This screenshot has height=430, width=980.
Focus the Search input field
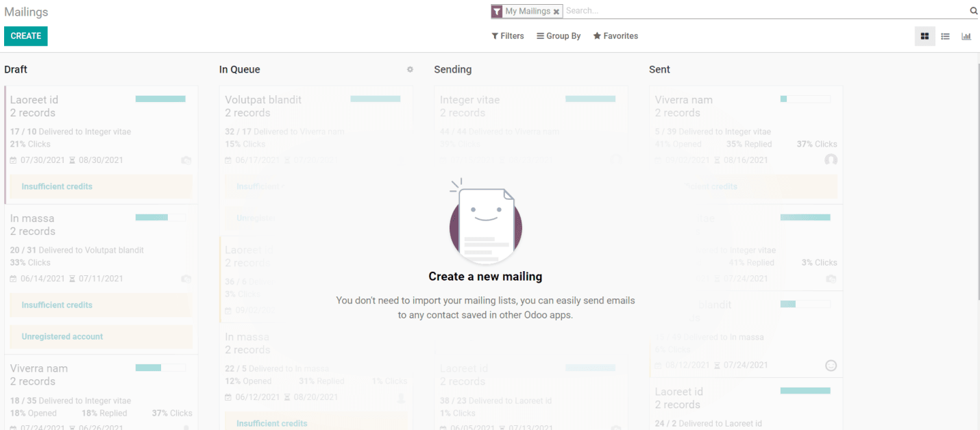(765, 11)
